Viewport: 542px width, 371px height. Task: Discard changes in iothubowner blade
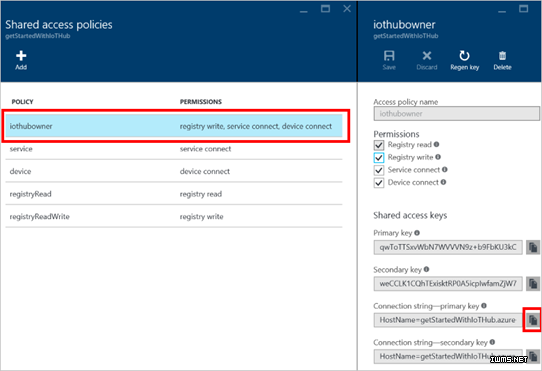[x=427, y=60]
